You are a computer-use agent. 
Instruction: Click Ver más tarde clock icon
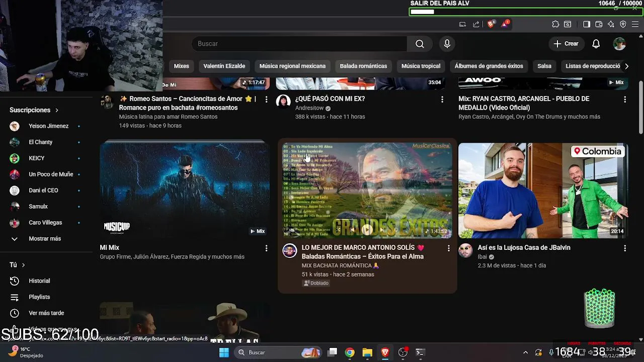point(15,313)
